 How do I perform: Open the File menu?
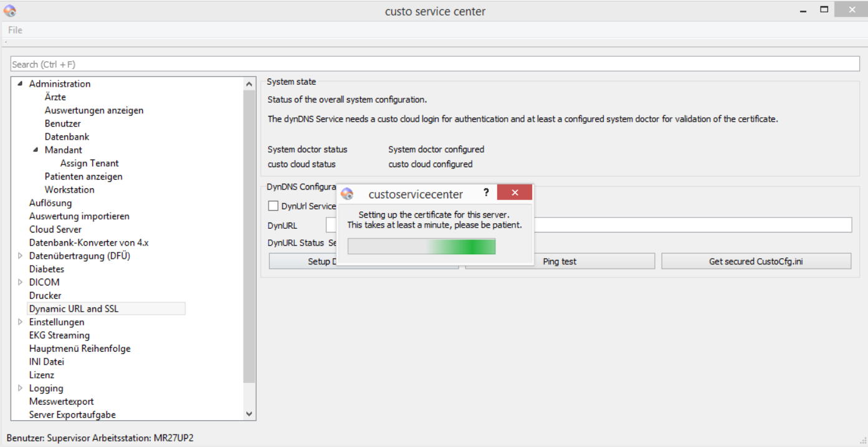point(15,30)
